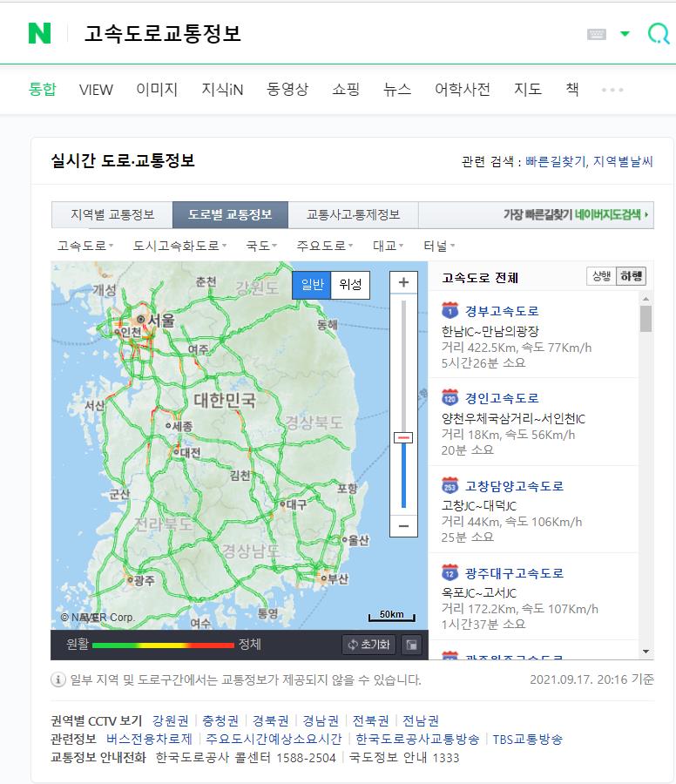Screen dimensions: 676x784
Task: Click the search magnifier icon
Action: click(659, 33)
